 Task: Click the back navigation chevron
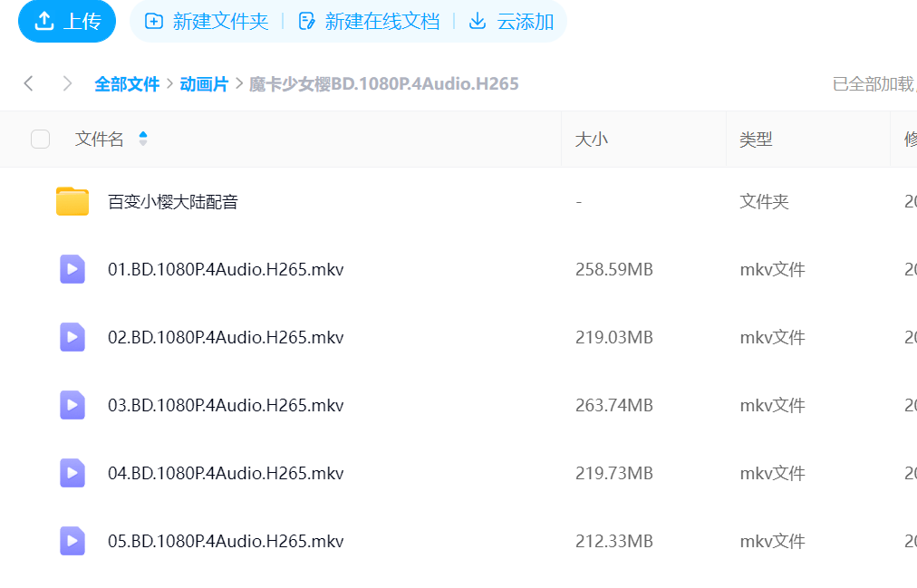pos(28,83)
